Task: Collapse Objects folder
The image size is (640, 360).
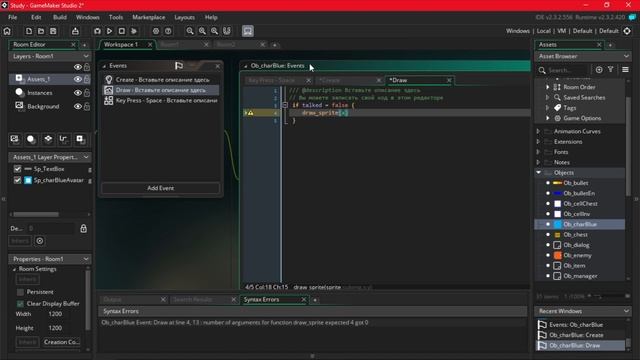Action: [538, 173]
